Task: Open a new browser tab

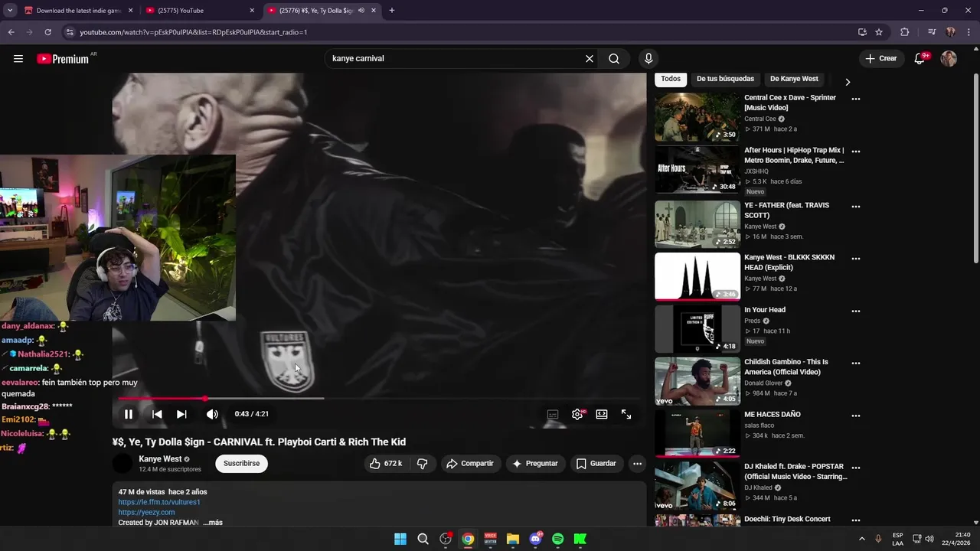Action: pyautogui.click(x=392, y=11)
